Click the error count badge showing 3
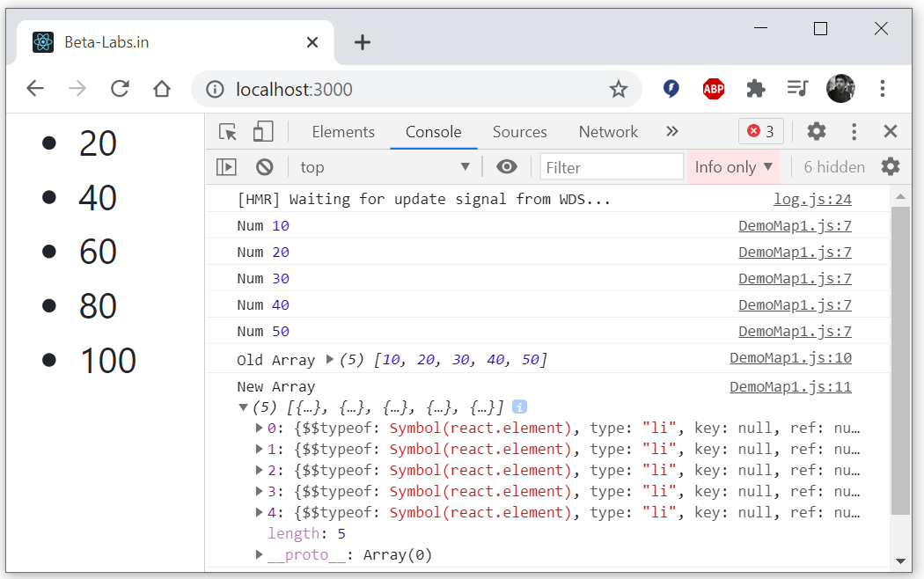This screenshot has height=579, width=924. [x=759, y=130]
